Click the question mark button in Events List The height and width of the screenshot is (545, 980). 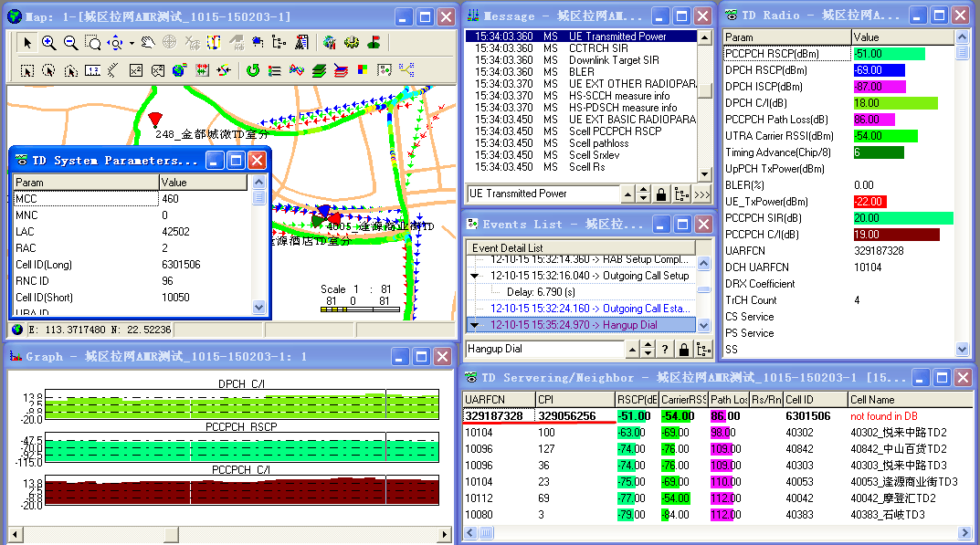point(665,350)
